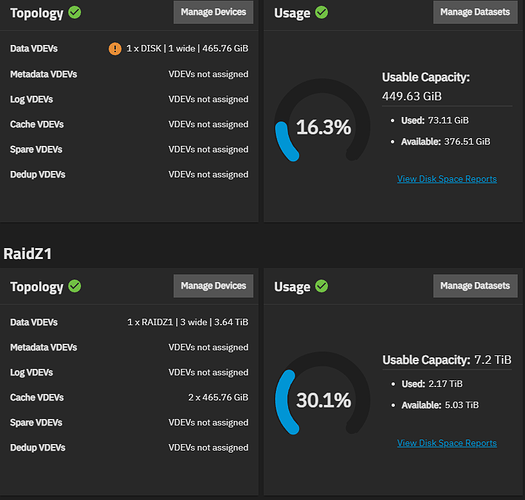This screenshot has height=500, width=525.
Task: Click the 1 x RAIDZ1 3 wide data VDEV entry
Action: coord(188,322)
